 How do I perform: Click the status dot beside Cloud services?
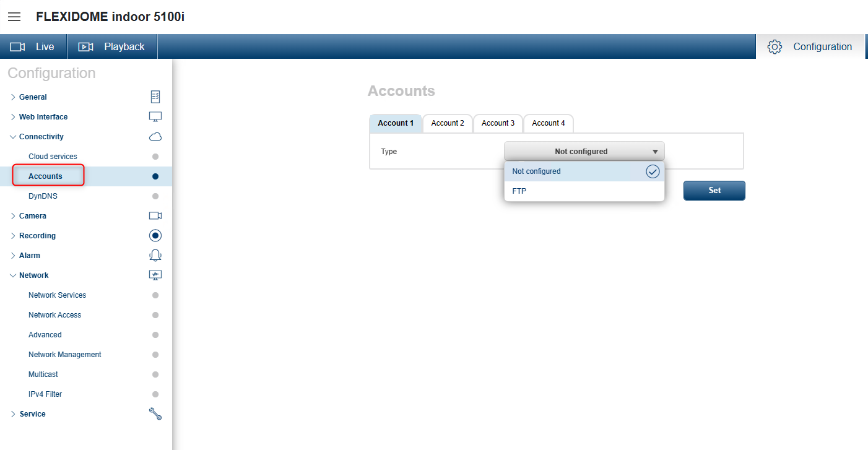(x=155, y=157)
